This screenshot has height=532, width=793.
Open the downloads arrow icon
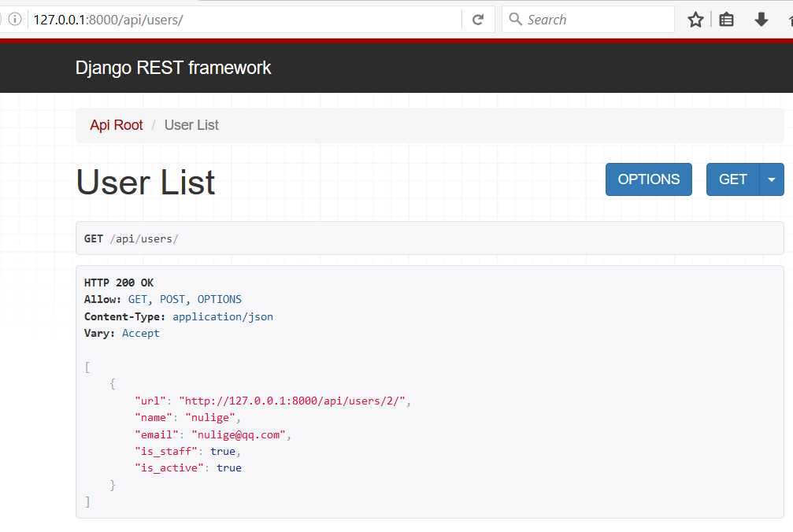coord(762,20)
